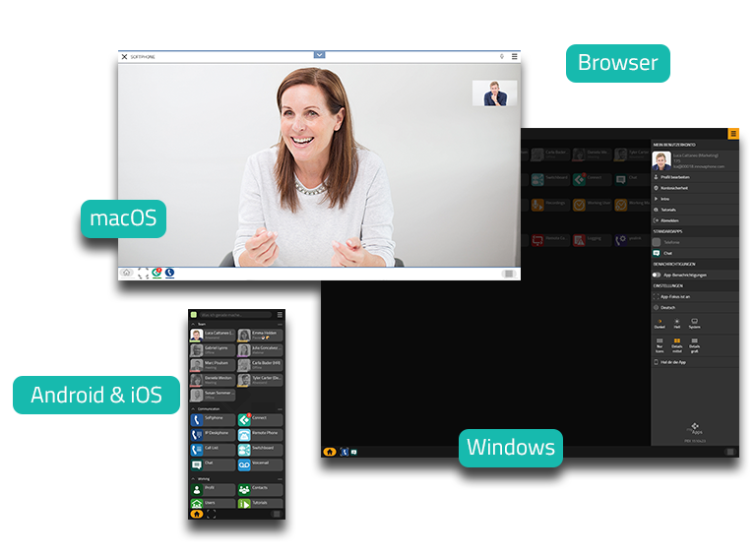This screenshot has width=756, height=556.
Task: Open the hamburger menu in the Softphone window
Action: pos(515,56)
